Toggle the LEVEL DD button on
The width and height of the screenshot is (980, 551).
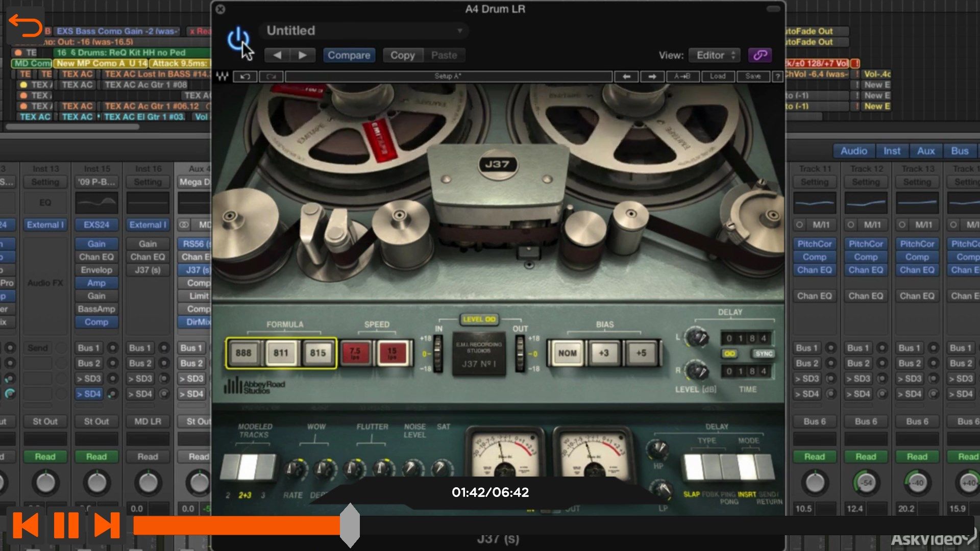479,318
